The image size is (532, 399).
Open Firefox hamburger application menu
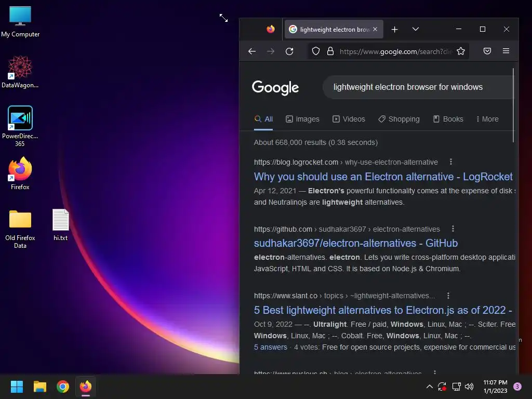pos(506,51)
